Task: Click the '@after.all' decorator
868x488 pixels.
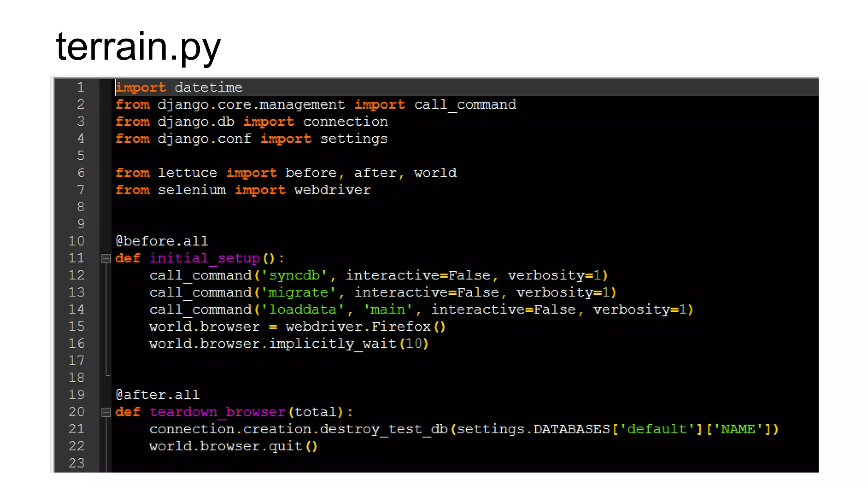Action: tap(158, 395)
